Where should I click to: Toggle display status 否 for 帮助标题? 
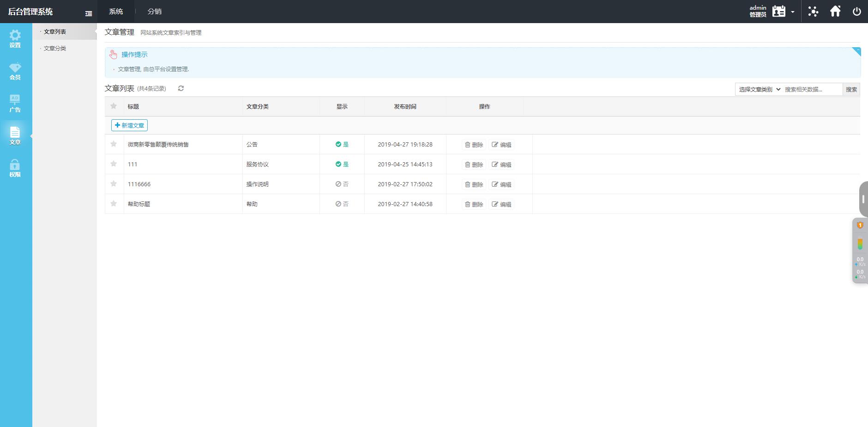tap(342, 204)
